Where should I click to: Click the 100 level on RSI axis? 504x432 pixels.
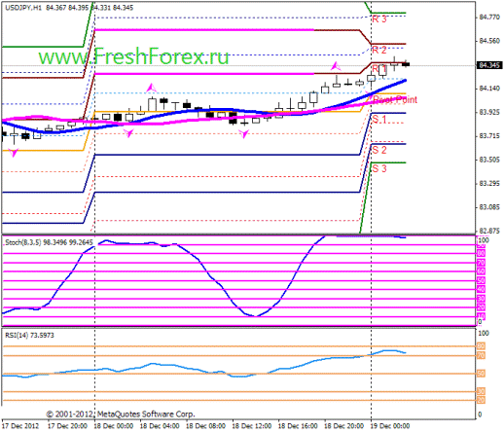484,334
